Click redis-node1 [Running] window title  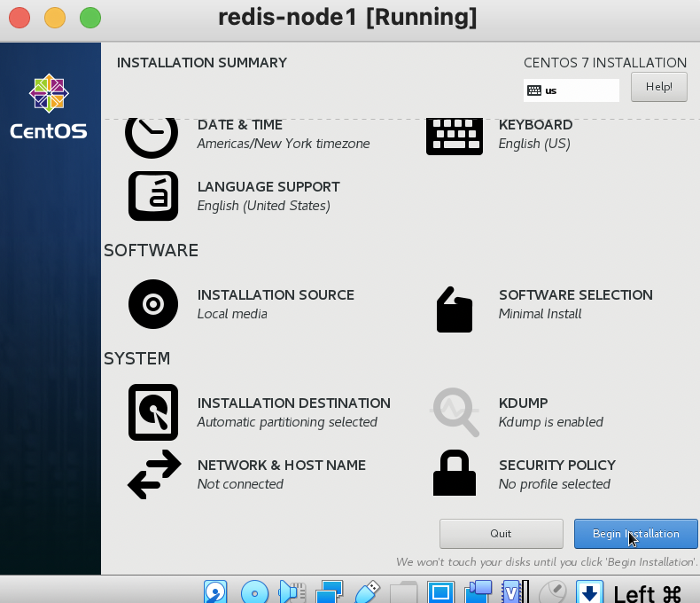point(347,17)
